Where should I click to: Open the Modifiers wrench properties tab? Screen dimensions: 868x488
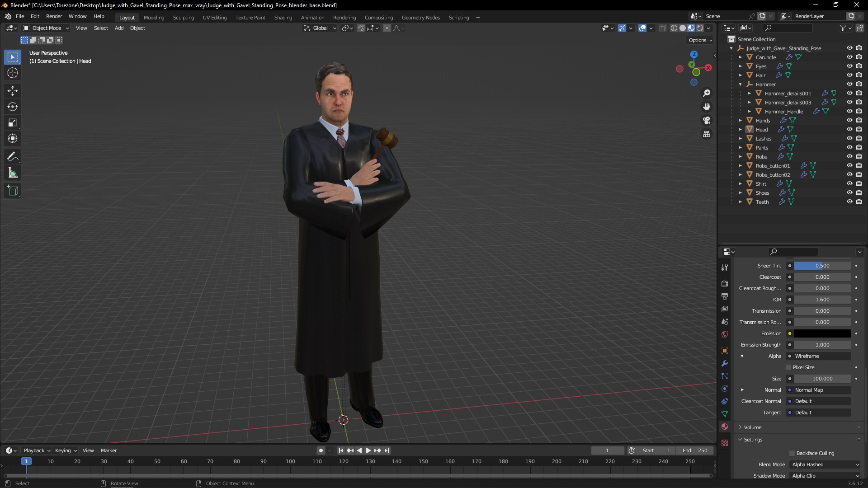tap(725, 363)
